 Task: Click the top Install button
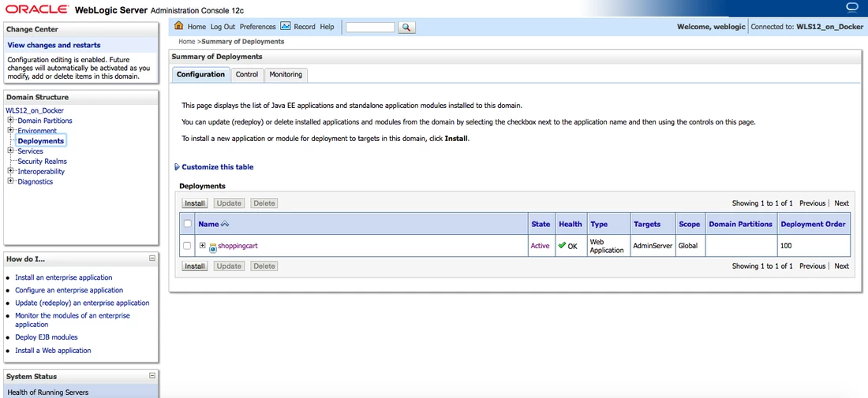coord(195,203)
